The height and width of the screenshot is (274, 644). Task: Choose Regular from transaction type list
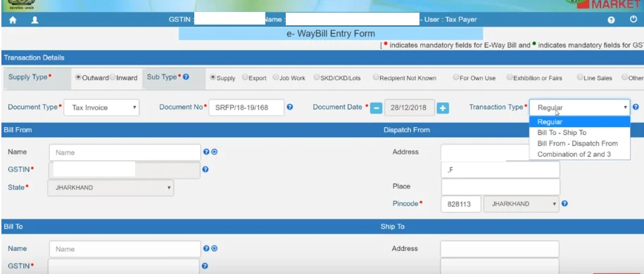tap(579, 122)
